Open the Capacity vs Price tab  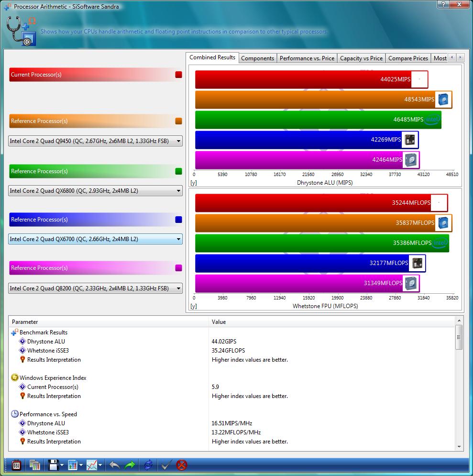coord(362,58)
